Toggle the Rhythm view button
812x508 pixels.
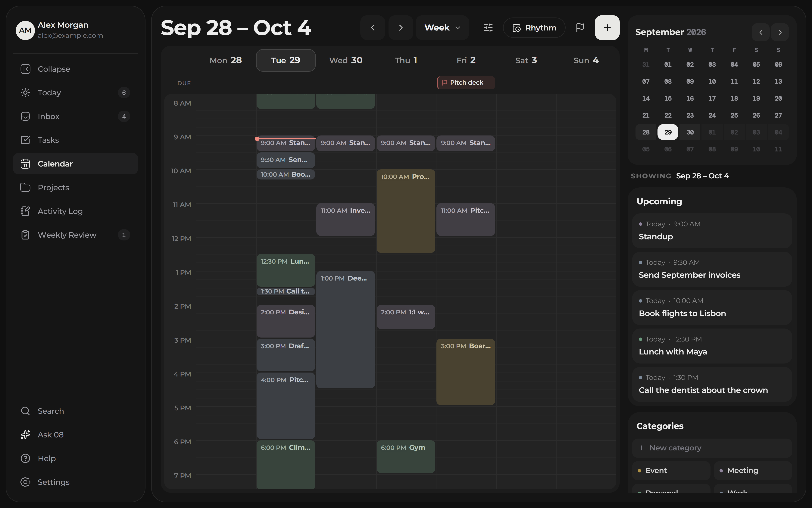[534, 27]
